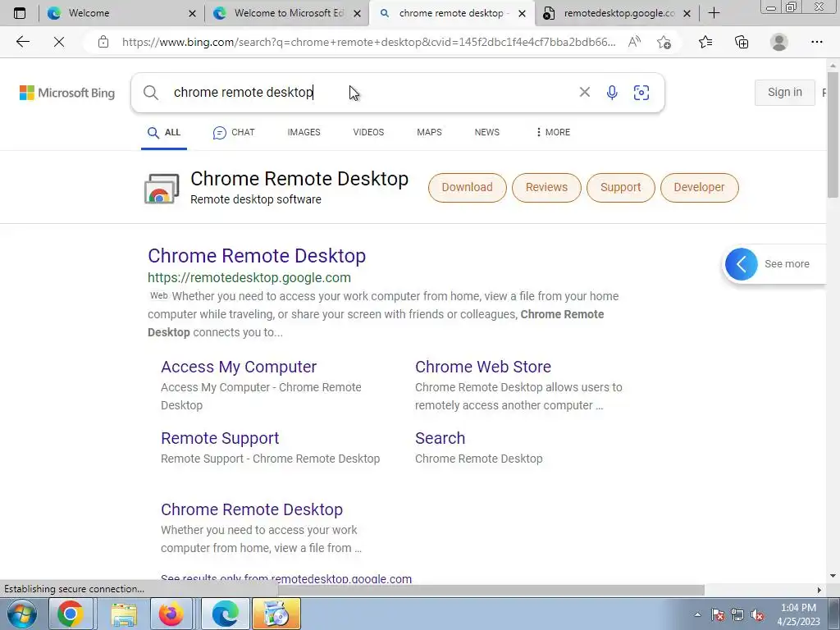Click the muted volume tray icon
This screenshot has width=840, height=630.
tap(757, 614)
